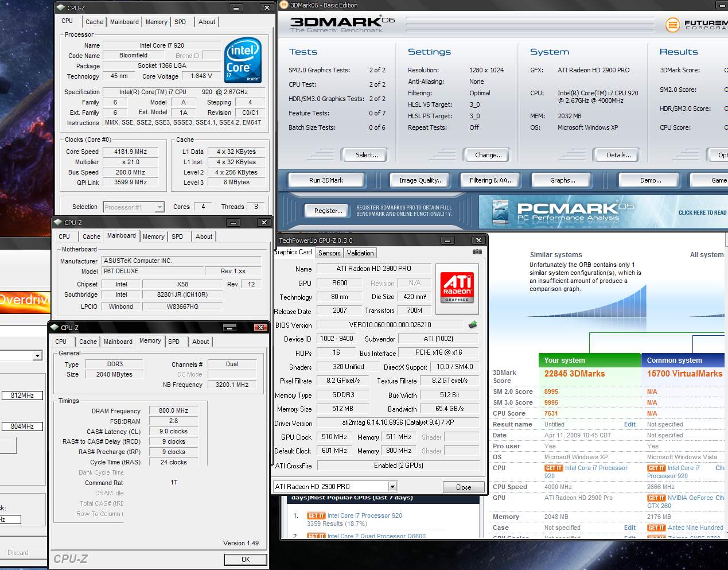Click the 804MHz value field
This screenshot has width=728, height=570.
pos(22,426)
